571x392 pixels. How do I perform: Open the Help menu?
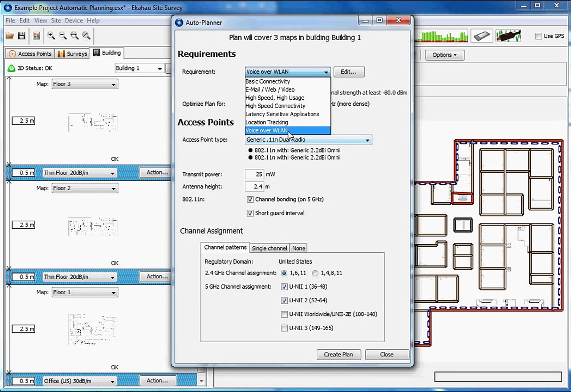pyautogui.click(x=93, y=21)
